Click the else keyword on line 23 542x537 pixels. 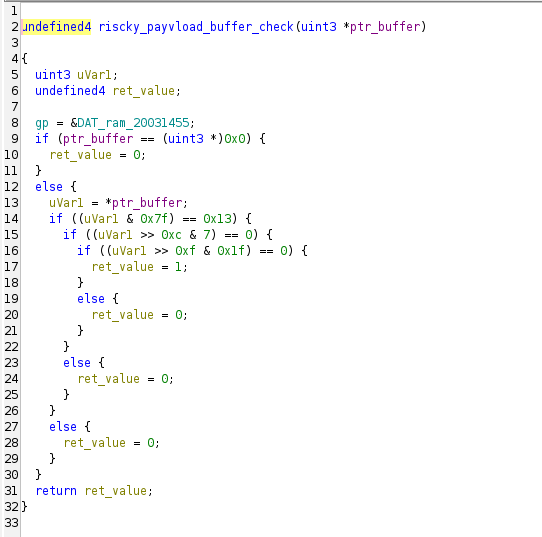[77, 363]
